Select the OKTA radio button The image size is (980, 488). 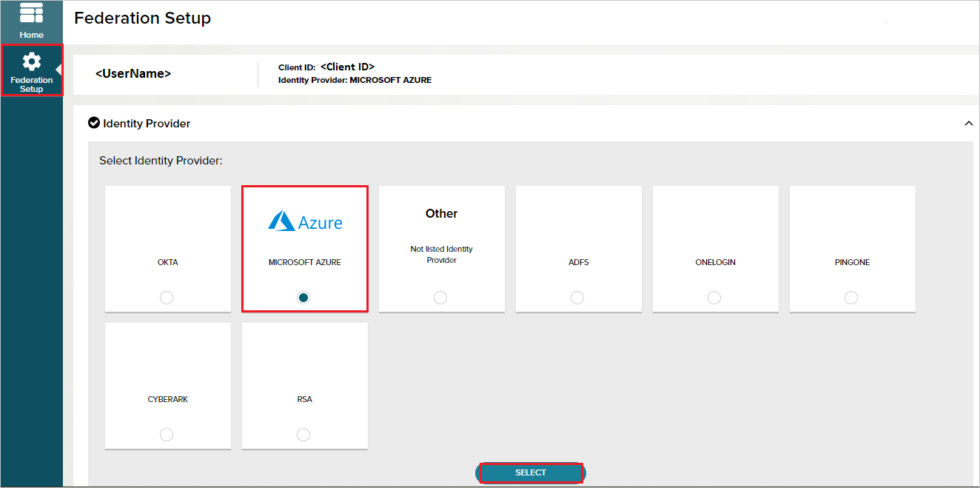[x=167, y=298]
